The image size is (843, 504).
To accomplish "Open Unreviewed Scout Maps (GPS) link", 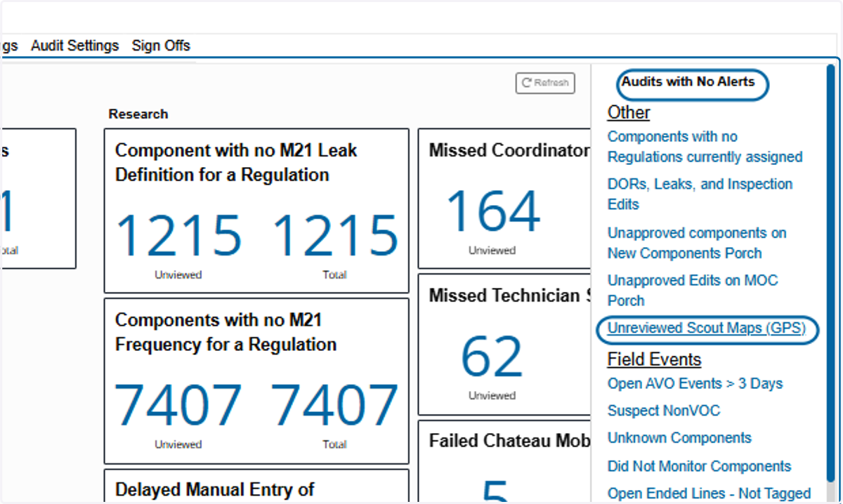I will (x=706, y=328).
